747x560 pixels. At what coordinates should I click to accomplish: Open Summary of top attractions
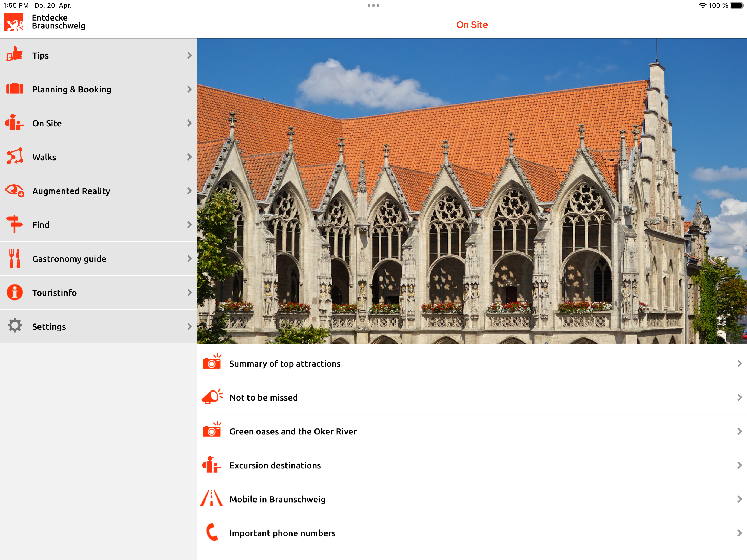(472, 364)
